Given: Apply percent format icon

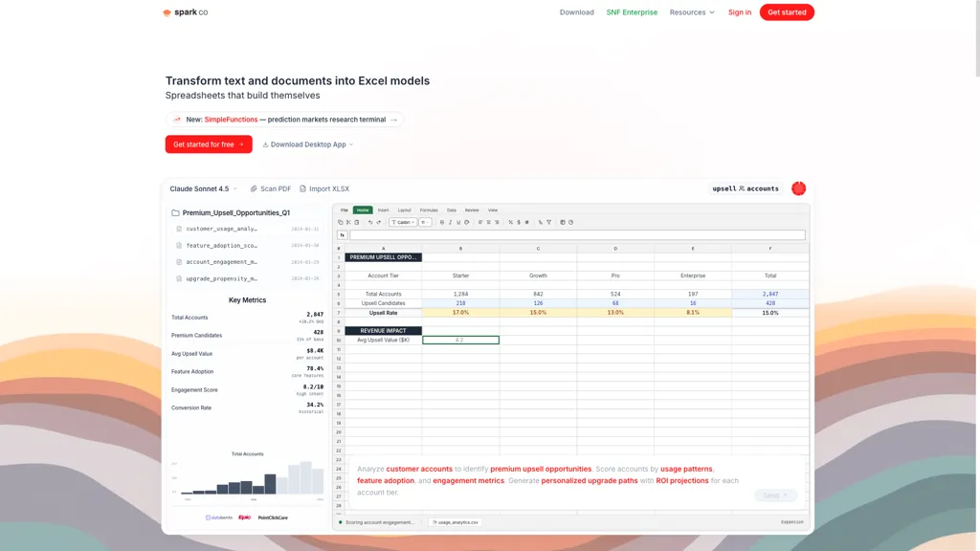Looking at the screenshot, I should pos(511,222).
